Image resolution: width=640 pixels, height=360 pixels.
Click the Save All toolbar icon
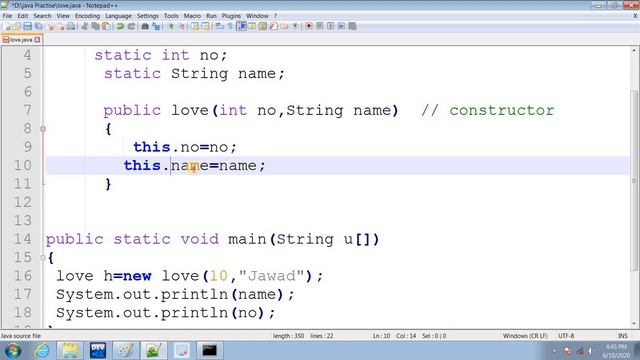coord(38,27)
